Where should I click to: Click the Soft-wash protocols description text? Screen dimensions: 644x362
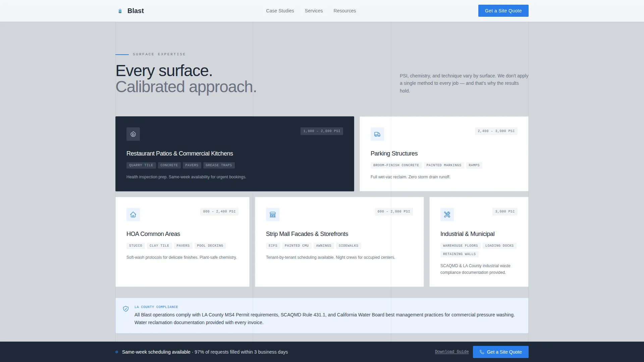click(181, 257)
